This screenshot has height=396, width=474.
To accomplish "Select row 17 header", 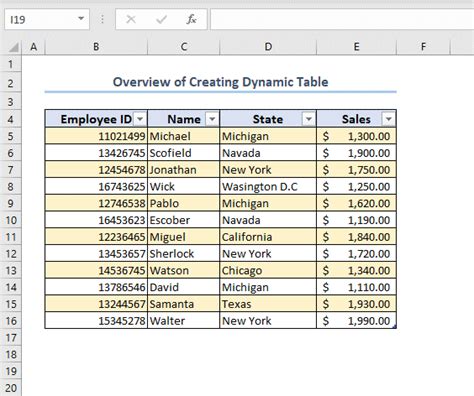I will pos(11,338).
